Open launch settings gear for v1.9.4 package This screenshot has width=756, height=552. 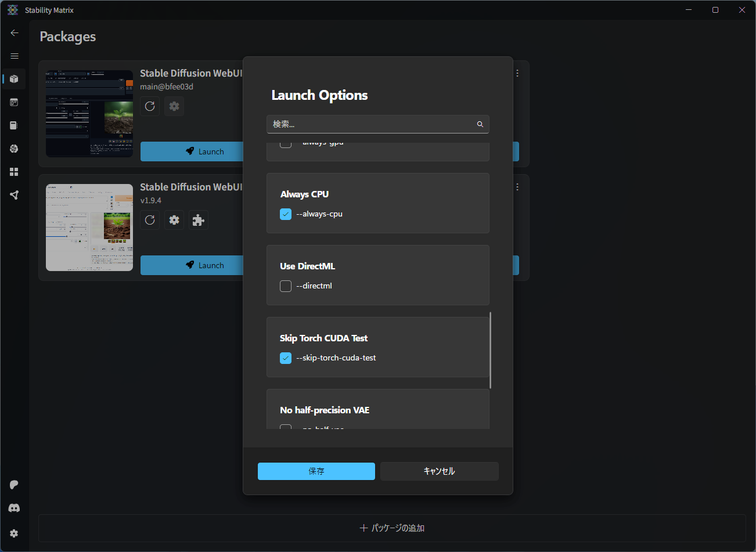174,220
